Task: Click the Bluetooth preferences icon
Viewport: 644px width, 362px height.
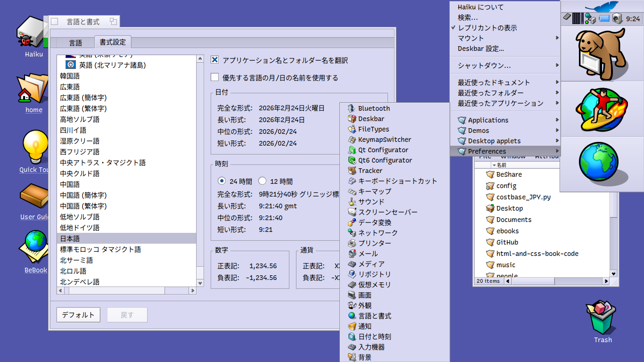Action: (351, 108)
